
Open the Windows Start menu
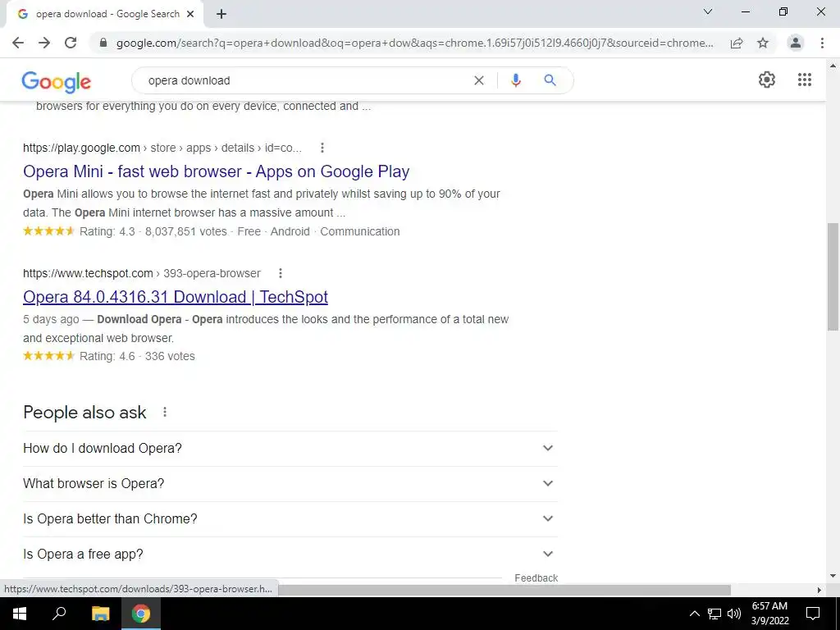(x=20, y=614)
